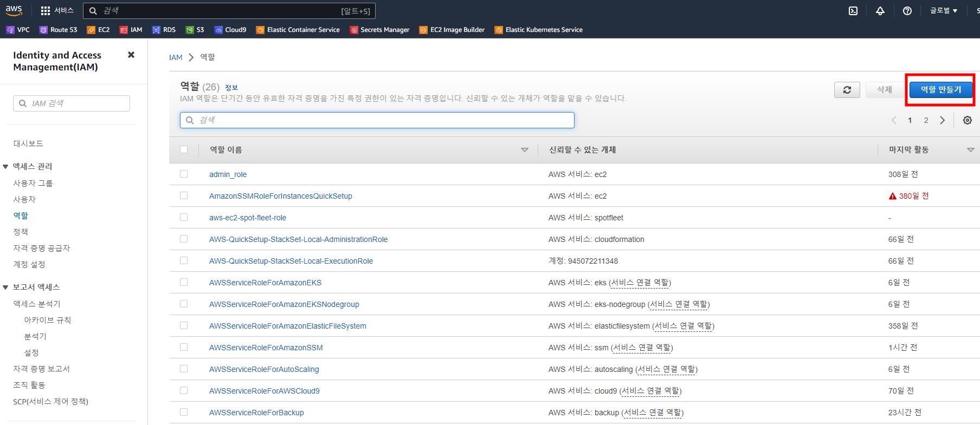The height and width of the screenshot is (425, 980).
Task: Open 액세스 분석기 in sidebar
Action: click(37, 304)
